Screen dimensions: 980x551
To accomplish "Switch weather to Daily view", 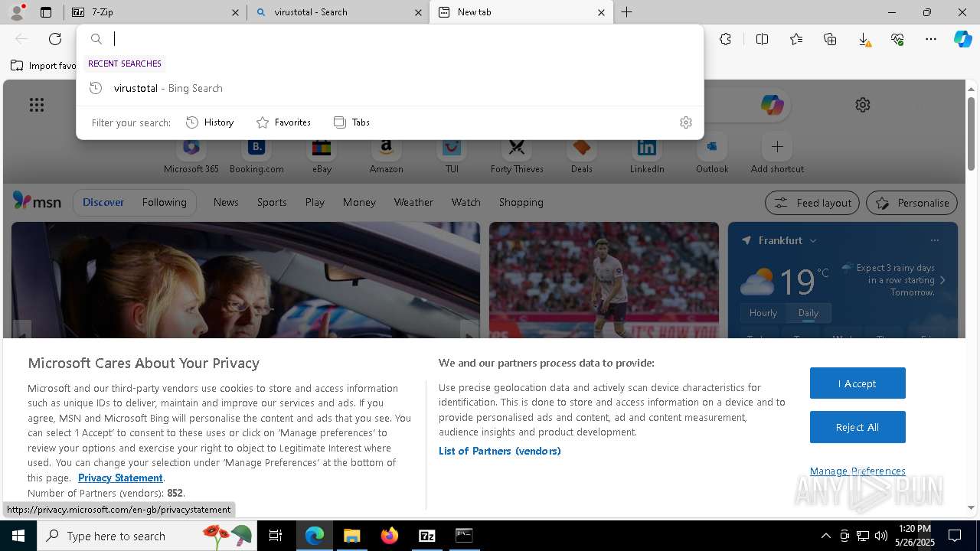I will tap(808, 313).
